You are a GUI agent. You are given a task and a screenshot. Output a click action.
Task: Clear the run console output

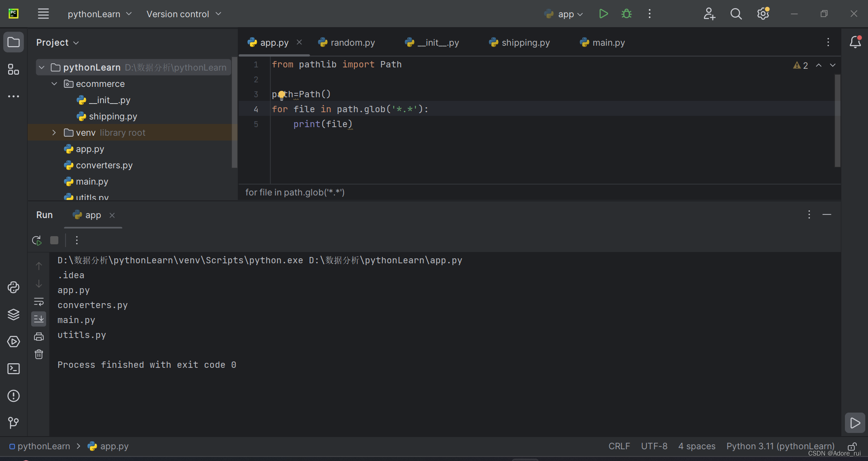tap(39, 354)
